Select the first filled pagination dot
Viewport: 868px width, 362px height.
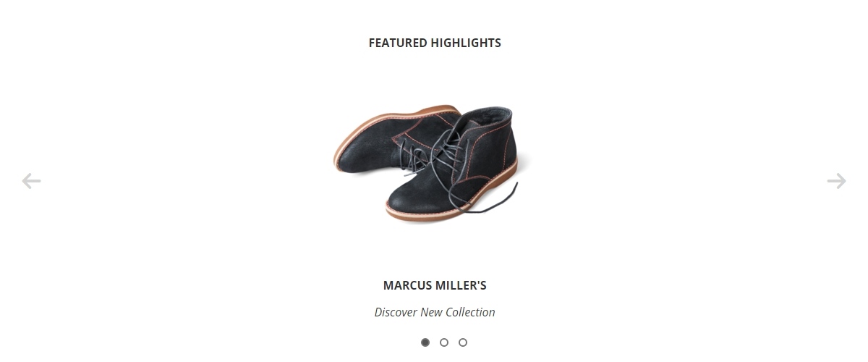[x=425, y=342]
